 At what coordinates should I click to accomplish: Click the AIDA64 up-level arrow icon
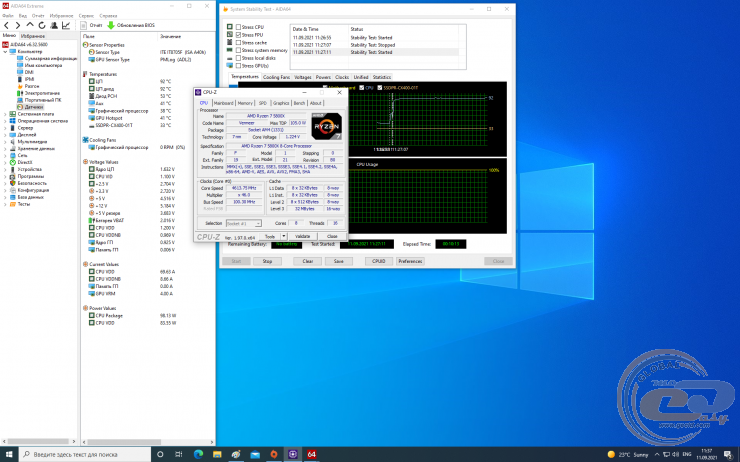(x=30, y=25)
